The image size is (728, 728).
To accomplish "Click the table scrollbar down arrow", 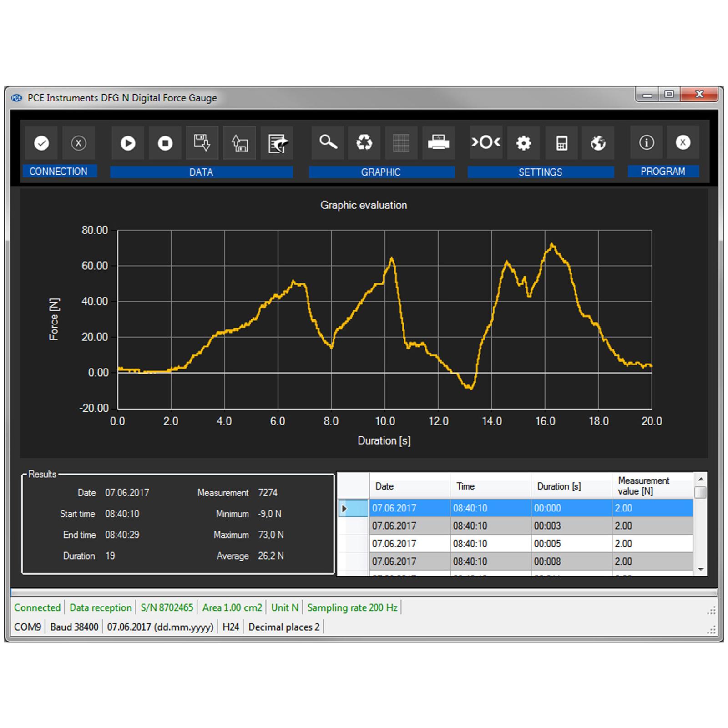I will coord(701,570).
